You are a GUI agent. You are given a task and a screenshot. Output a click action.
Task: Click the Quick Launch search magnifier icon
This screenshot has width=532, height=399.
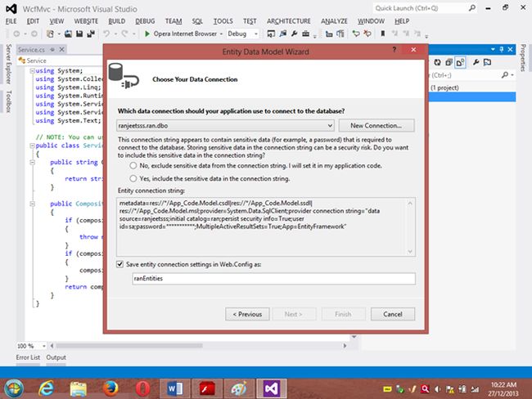(471, 8)
